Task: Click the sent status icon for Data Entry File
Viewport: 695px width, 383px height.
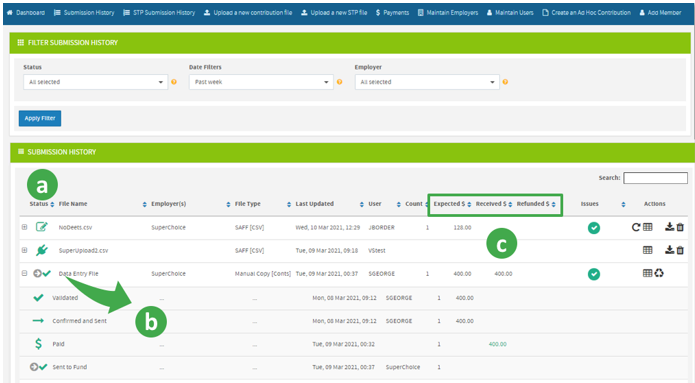Action: 42,274
